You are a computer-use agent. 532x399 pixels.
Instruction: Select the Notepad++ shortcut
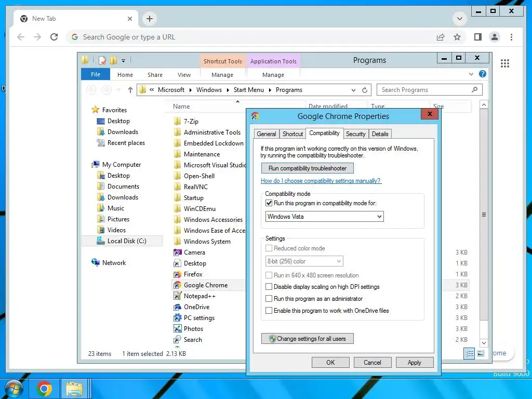tap(199, 296)
